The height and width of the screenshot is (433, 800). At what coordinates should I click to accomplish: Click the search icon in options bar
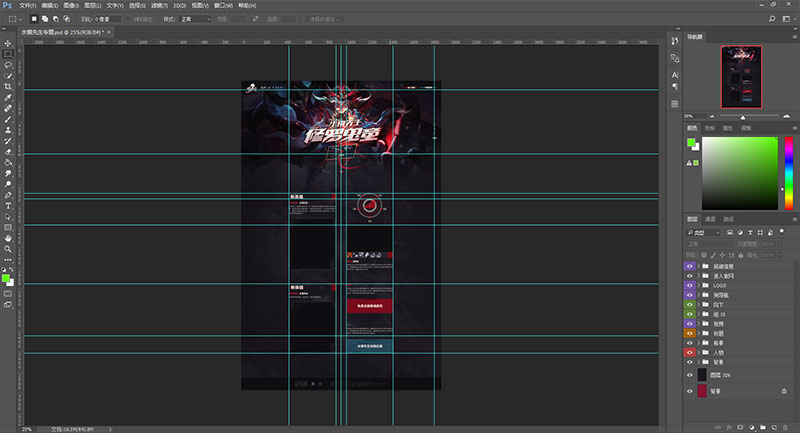[x=772, y=19]
